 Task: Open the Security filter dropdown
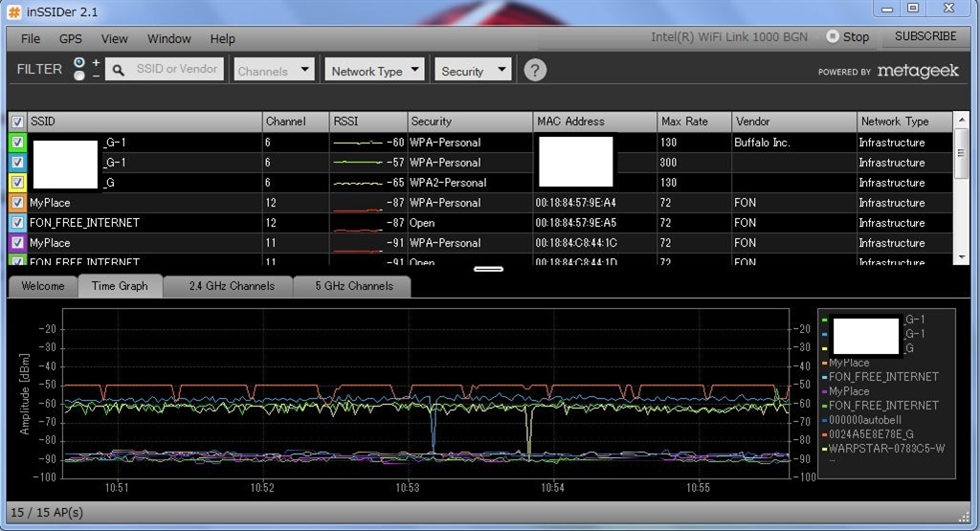tap(474, 70)
